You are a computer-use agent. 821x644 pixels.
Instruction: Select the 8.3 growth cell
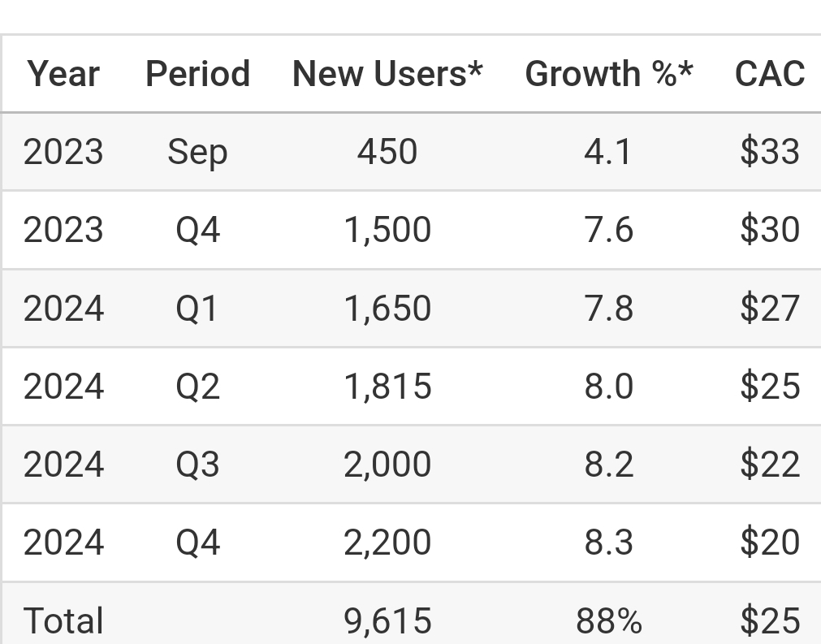[x=609, y=542]
